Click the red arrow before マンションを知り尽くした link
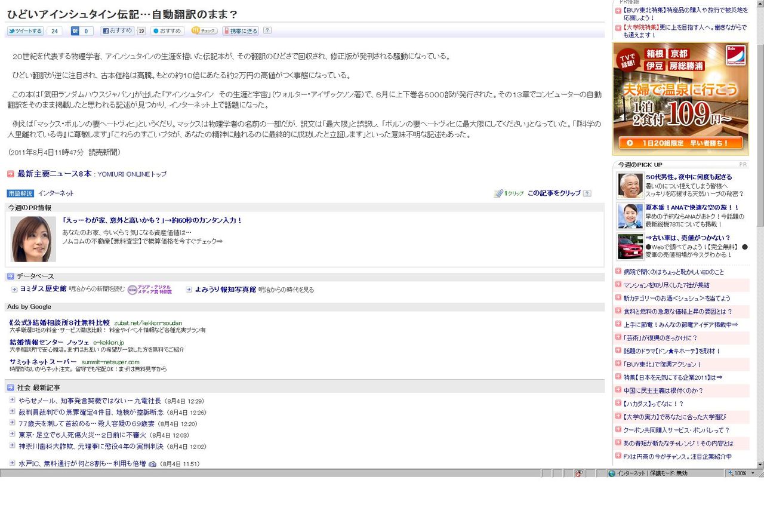The image size is (764, 532). tap(618, 285)
